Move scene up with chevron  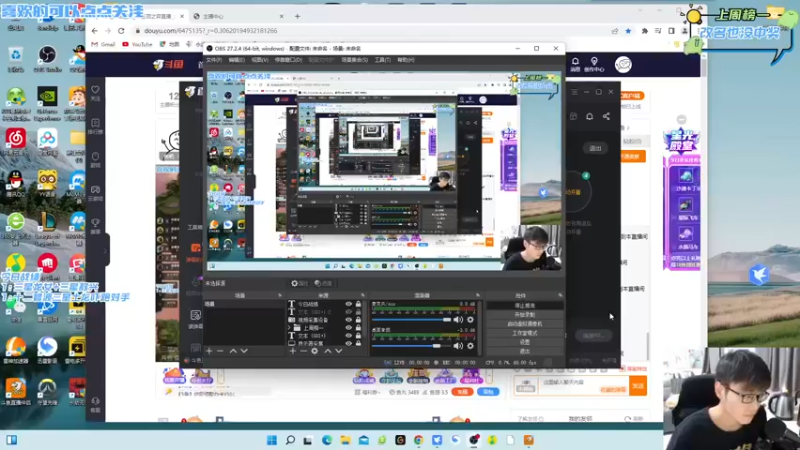233,351
